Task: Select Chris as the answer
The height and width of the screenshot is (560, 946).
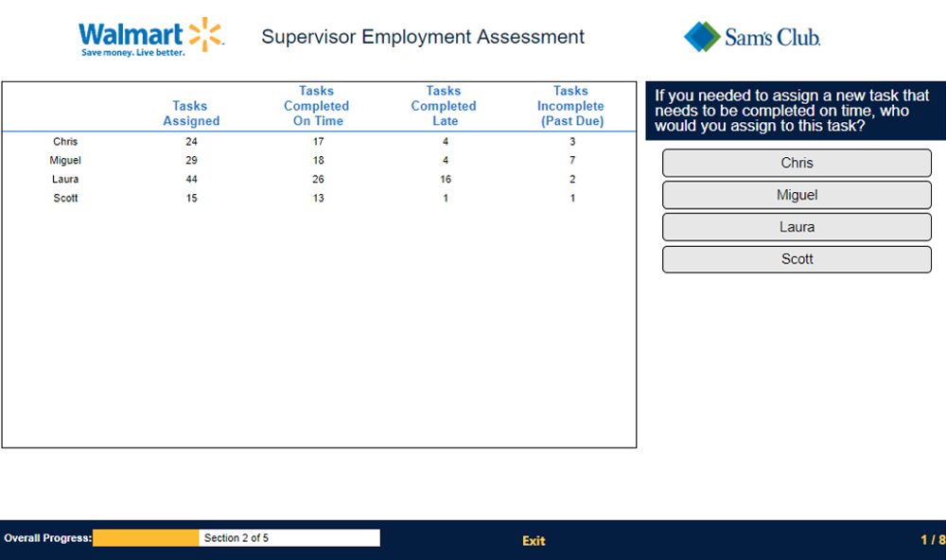Action: coord(797,163)
